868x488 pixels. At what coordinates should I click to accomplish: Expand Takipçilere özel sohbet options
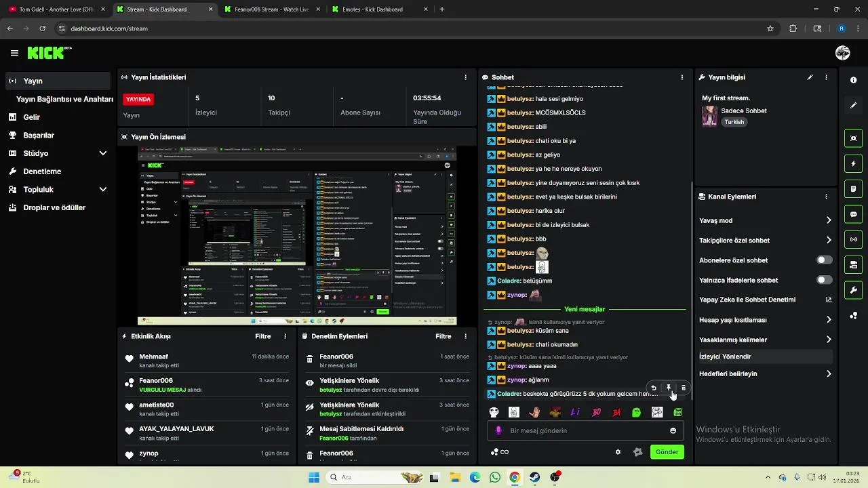pos(829,240)
